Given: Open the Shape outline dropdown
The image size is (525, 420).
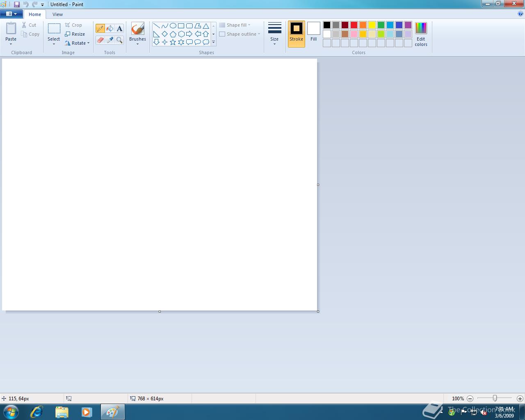Looking at the screenshot, I should (x=240, y=34).
